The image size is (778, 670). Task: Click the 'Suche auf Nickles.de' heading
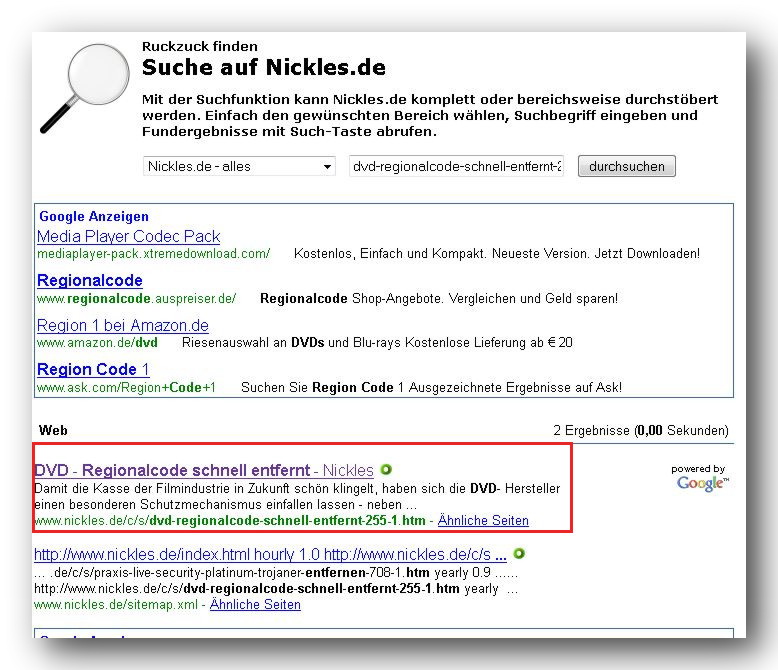pos(263,67)
